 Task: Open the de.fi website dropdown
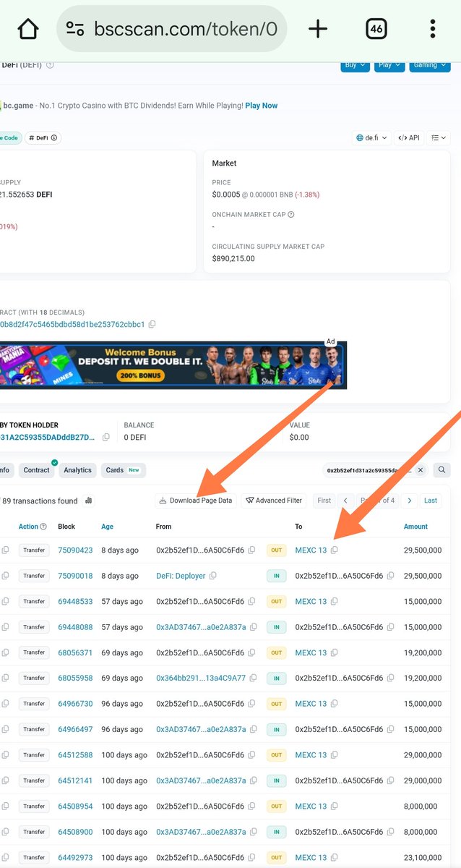coord(372,137)
